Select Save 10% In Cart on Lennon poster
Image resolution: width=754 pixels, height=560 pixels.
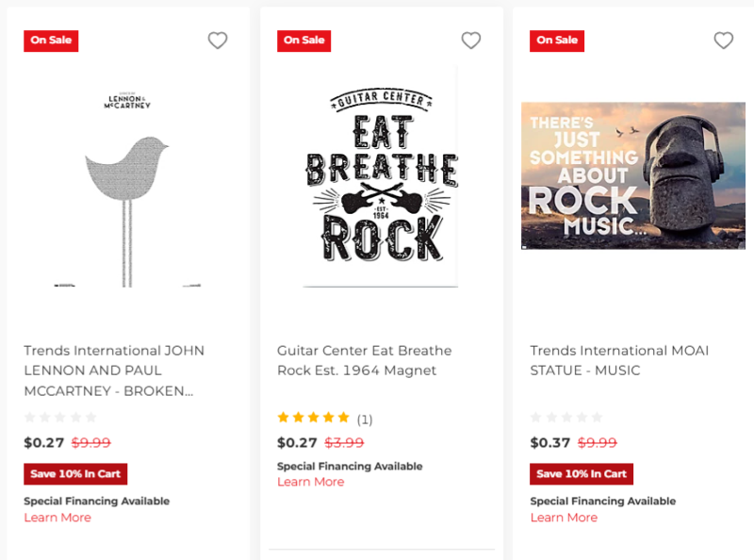74,474
